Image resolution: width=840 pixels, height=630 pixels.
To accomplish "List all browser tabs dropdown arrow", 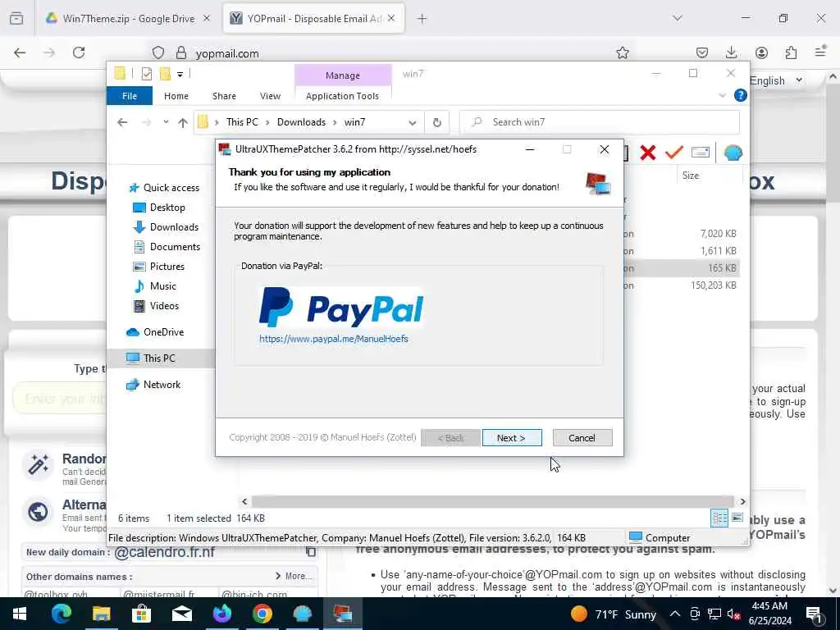I will (x=677, y=18).
